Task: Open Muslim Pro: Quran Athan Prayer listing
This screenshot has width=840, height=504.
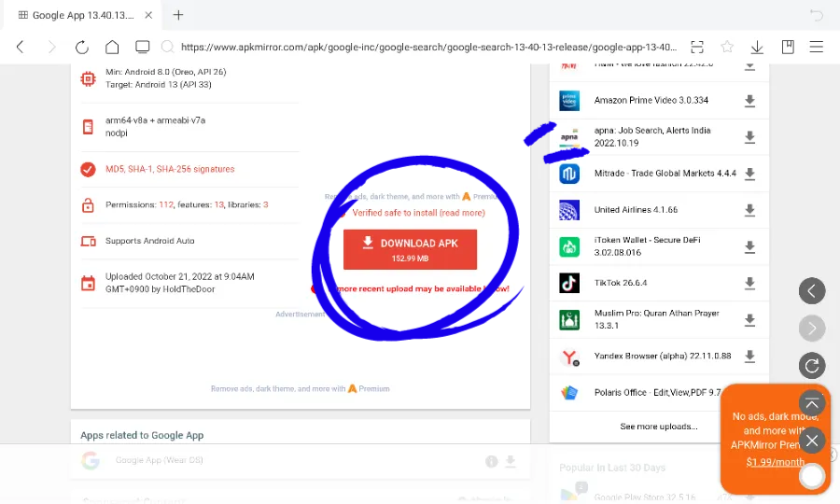Action: click(656, 319)
